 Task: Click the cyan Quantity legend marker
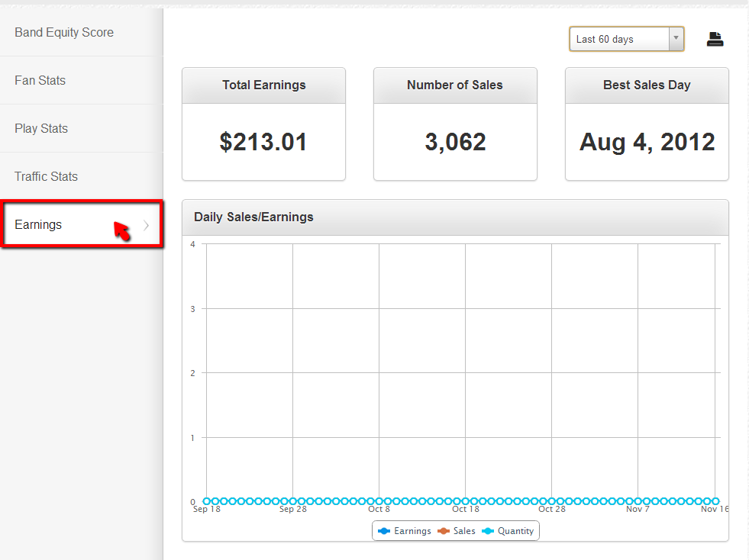point(488,531)
